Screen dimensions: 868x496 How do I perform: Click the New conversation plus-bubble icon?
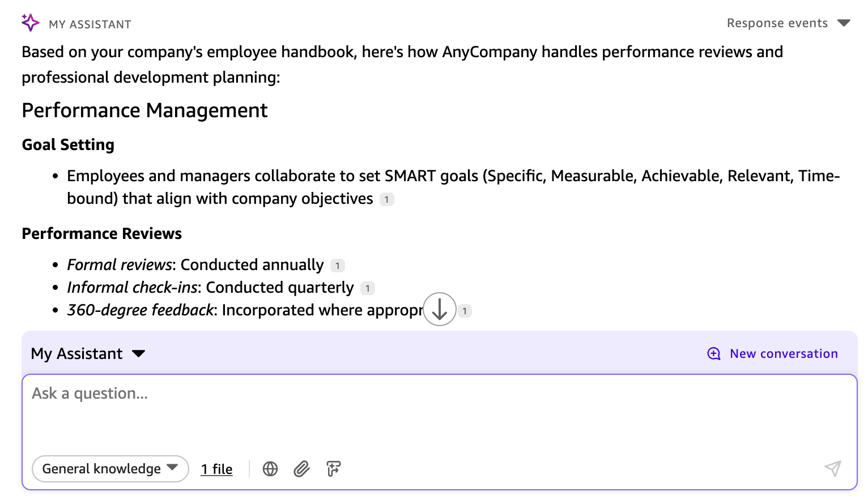tap(714, 354)
